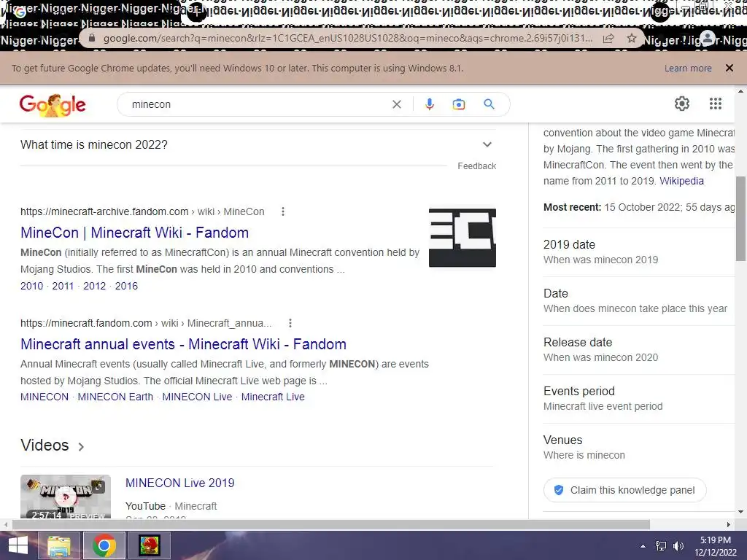Viewport: 747px width, 560px height.
Task: Click the vertical scrollbar down arrow
Action: (740, 512)
